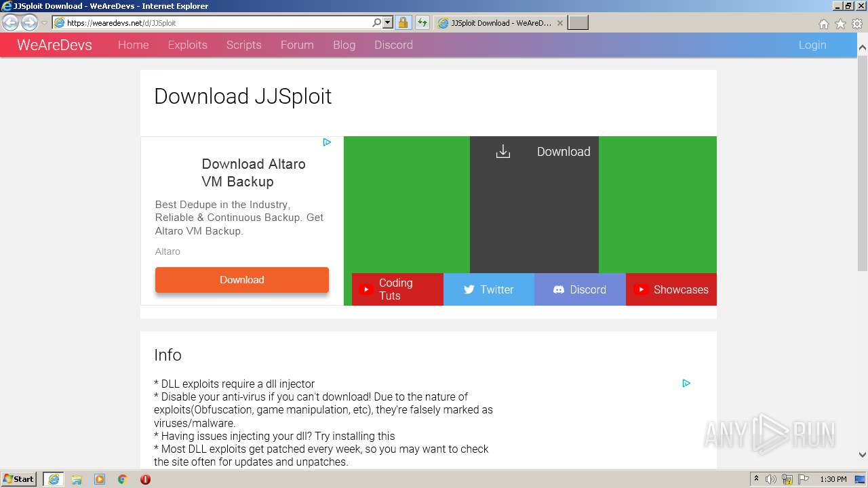Select the JJSploit Download browser tab

tap(500, 22)
